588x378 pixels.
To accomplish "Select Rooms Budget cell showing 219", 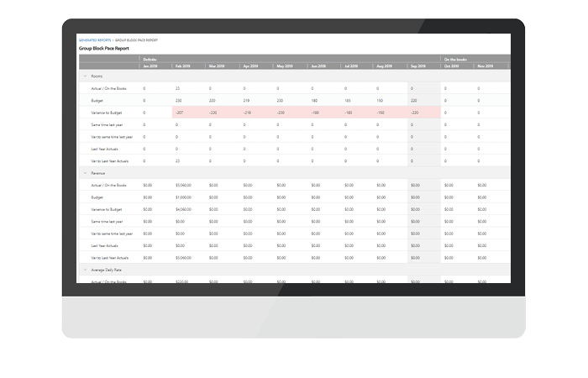I will coord(246,100).
